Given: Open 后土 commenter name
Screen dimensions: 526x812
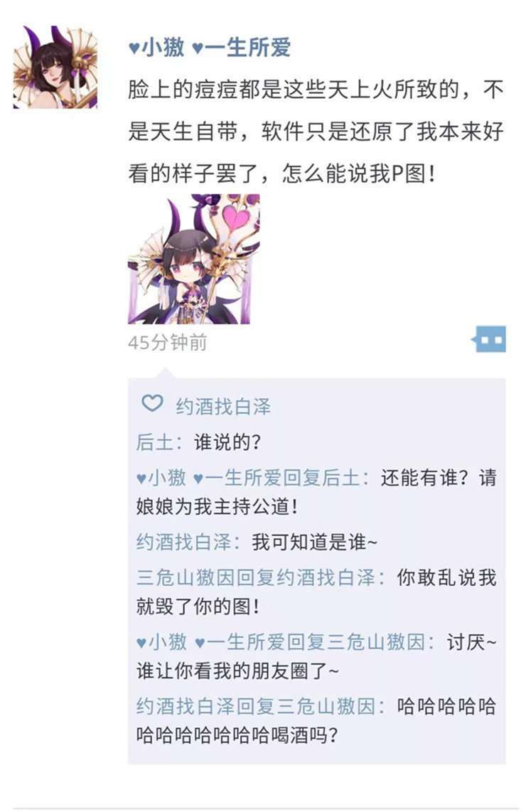Looking at the screenshot, I should click(154, 442).
